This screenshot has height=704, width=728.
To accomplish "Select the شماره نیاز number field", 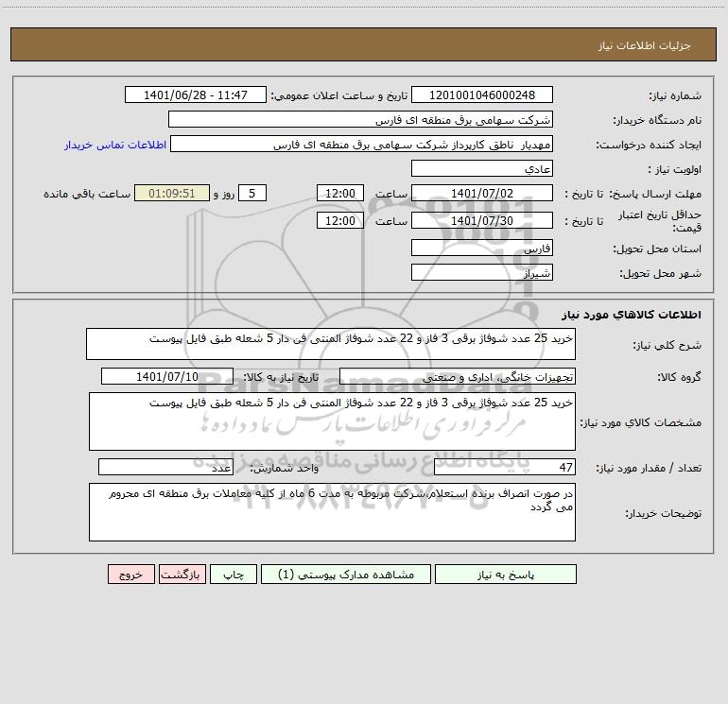I will pyautogui.click(x=482, y=94).
